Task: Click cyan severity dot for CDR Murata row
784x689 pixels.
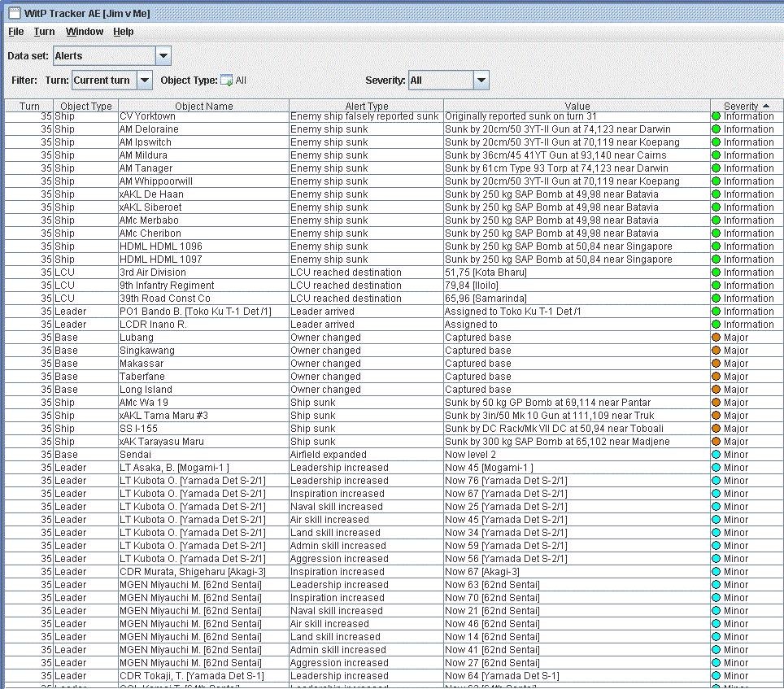Action: tap(716, 572)
